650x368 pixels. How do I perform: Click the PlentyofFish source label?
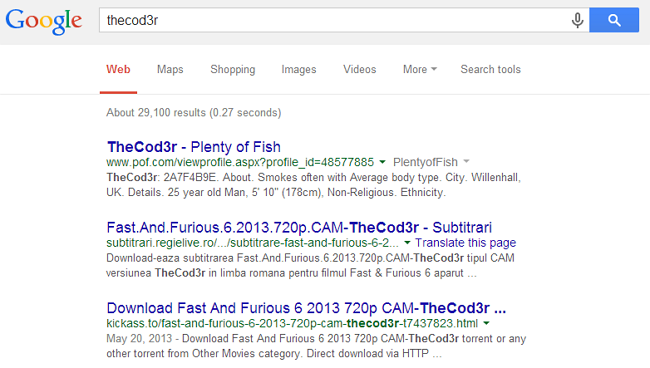[x=425, y=162]
